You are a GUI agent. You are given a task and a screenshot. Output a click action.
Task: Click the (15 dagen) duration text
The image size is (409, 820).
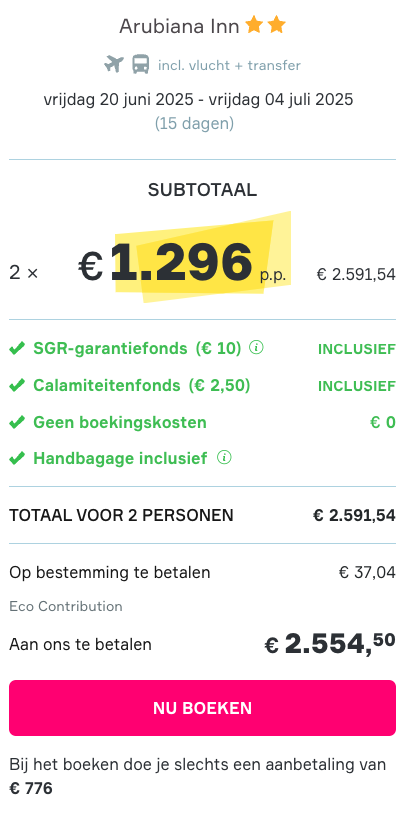(x=194, y=124)
